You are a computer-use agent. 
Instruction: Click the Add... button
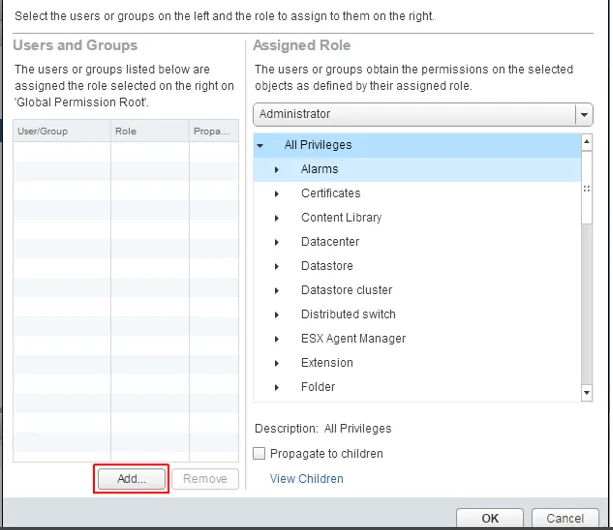[x=131, y=478]
